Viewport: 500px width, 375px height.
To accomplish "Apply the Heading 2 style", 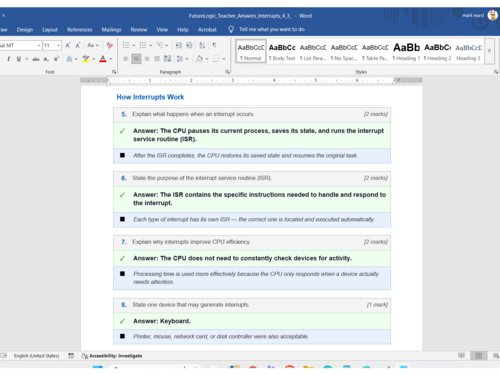I will pyautogui.click(x=437, y=51).
